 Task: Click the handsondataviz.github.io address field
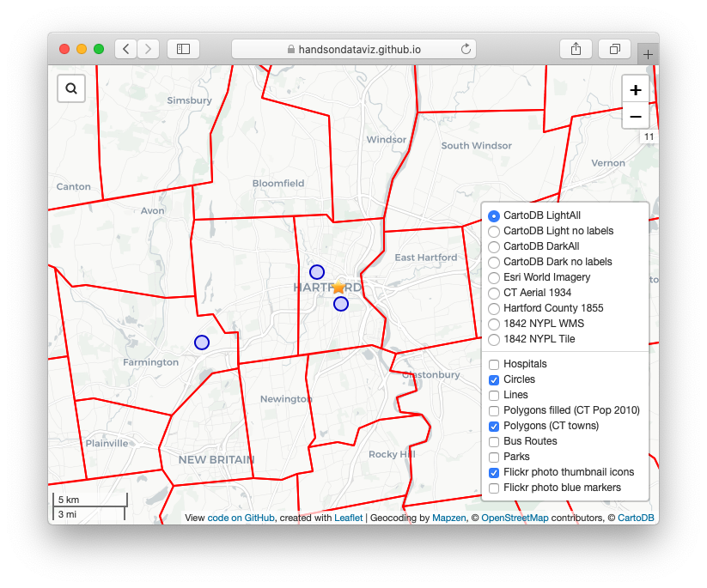click(354, 49)
